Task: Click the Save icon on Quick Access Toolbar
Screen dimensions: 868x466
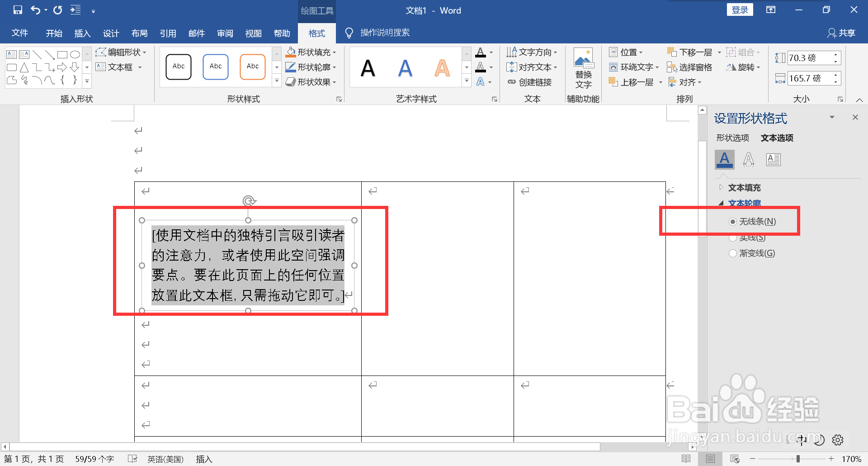Action: pos(17,10)
